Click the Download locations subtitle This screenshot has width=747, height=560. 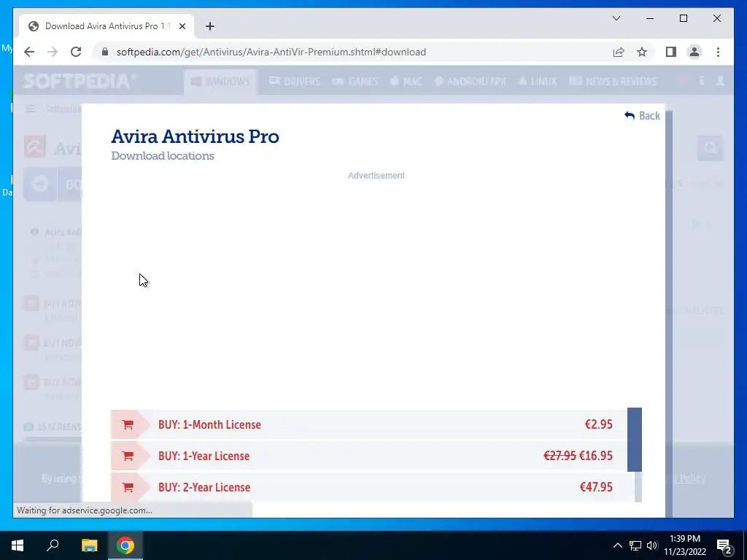[163, 156]
